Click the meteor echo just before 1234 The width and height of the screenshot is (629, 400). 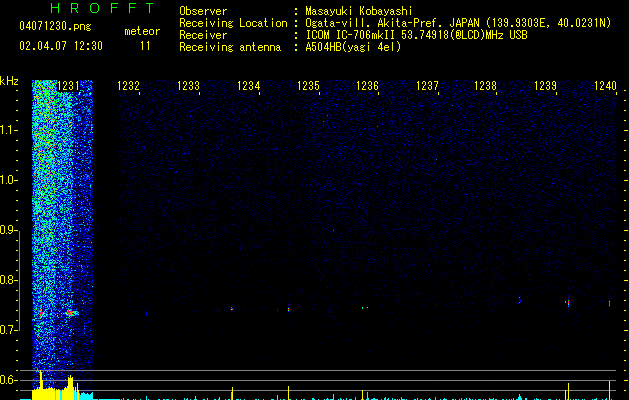coord(232,309)
